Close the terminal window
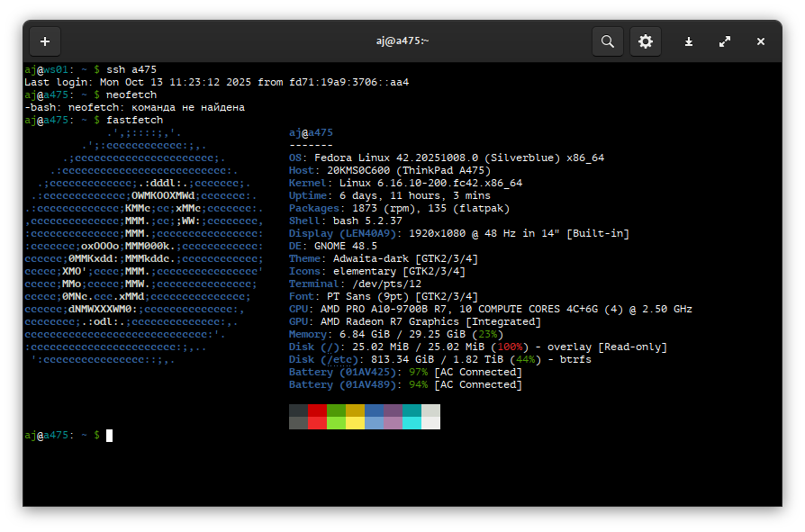 click(761, 41)
